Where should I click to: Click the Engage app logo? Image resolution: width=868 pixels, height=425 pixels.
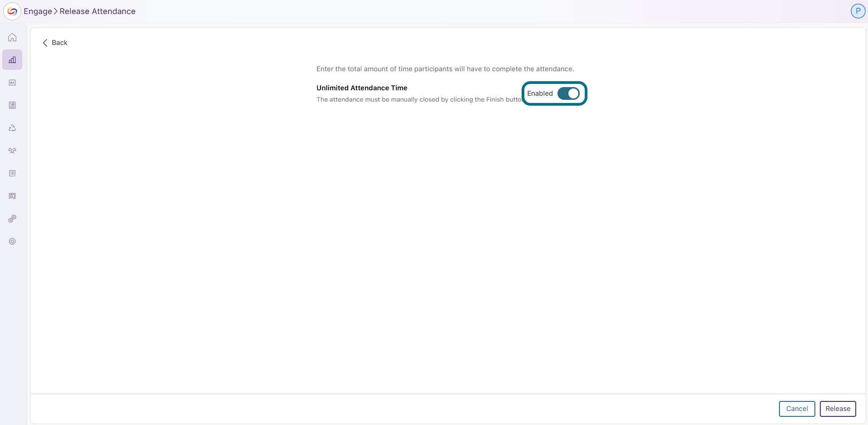pyautogui.click(x=12, y=11)
